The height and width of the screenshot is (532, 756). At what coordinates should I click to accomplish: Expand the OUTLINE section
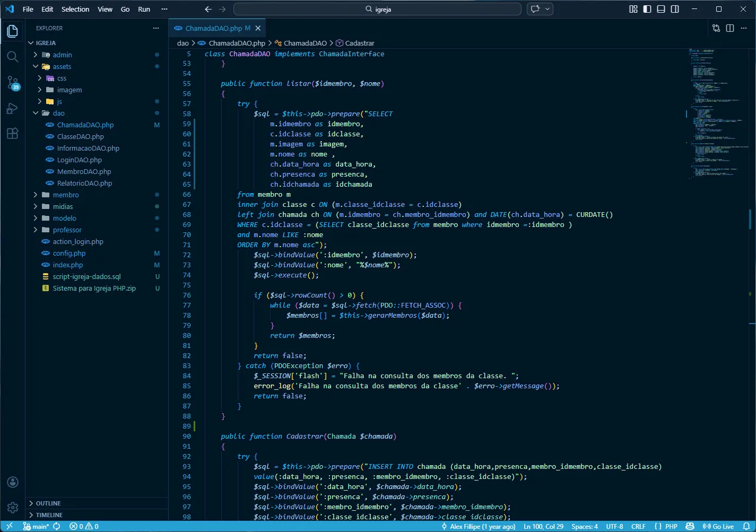(48, 503)
